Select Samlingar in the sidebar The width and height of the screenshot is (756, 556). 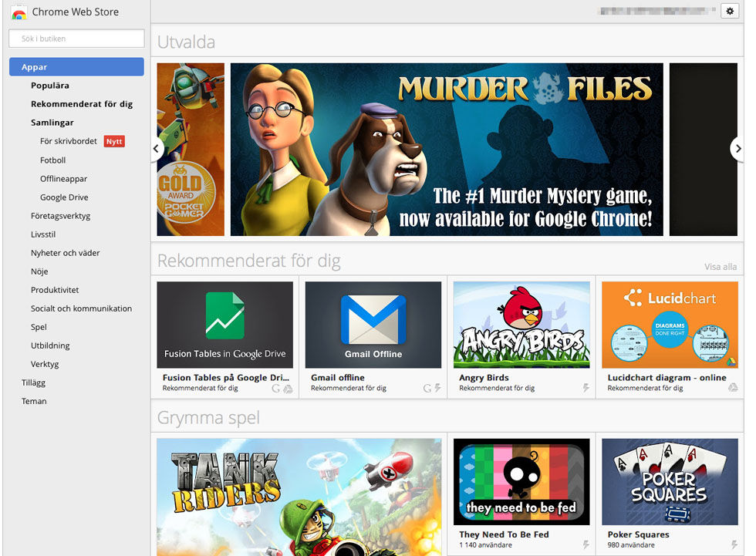(52, 123)
